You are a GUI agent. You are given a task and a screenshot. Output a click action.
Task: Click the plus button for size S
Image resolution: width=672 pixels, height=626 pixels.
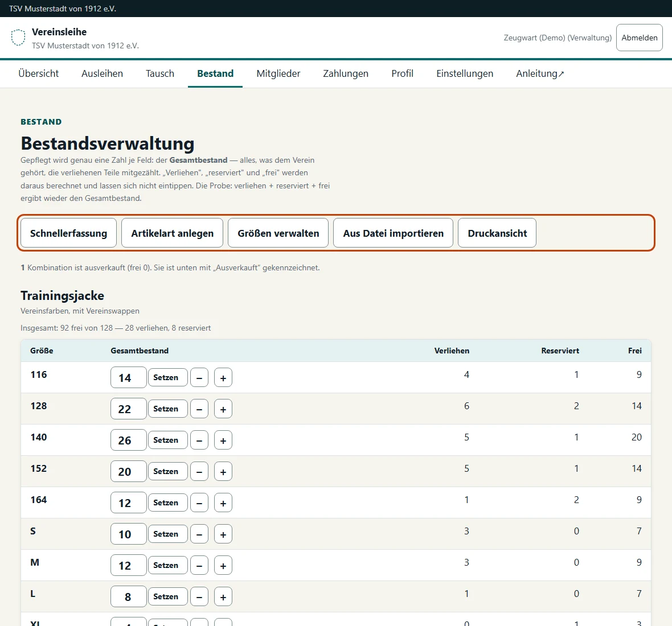click(x=223, y=534)
